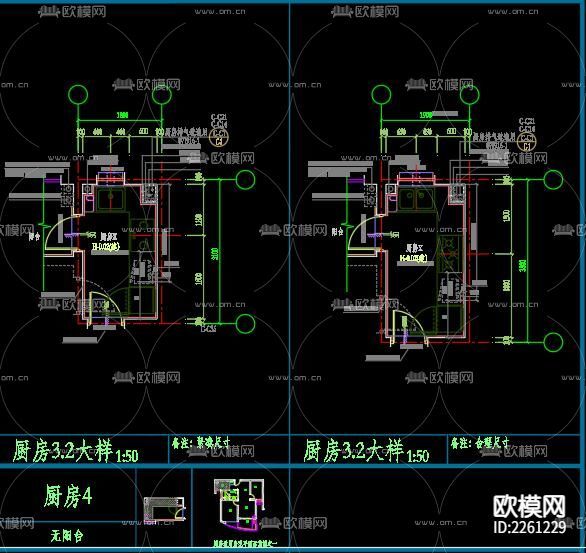Click the caption text under the apartment thumbnail
The width and height of the screenshot is (586, 553).
point(245,544)
